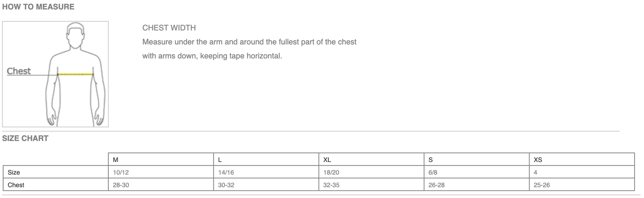This screenshot has width=644, height=198.
Task: Click the Size row label
Action: [x=14, y=172]
